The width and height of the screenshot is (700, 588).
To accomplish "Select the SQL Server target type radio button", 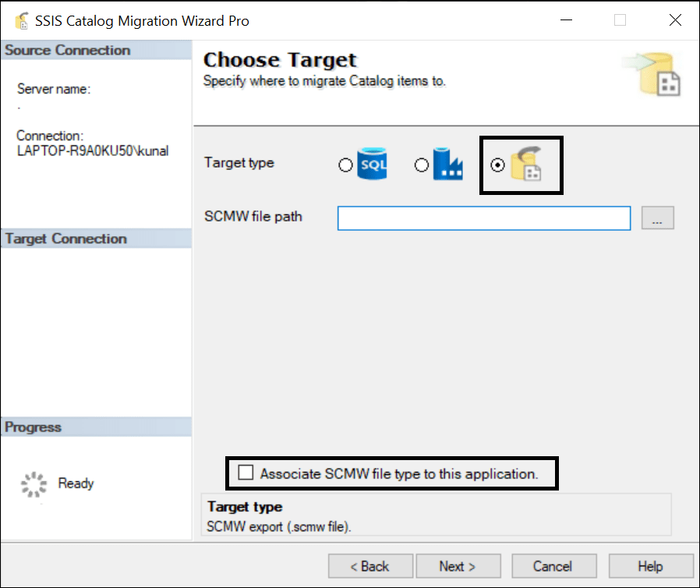I will [x=345, y=165].
